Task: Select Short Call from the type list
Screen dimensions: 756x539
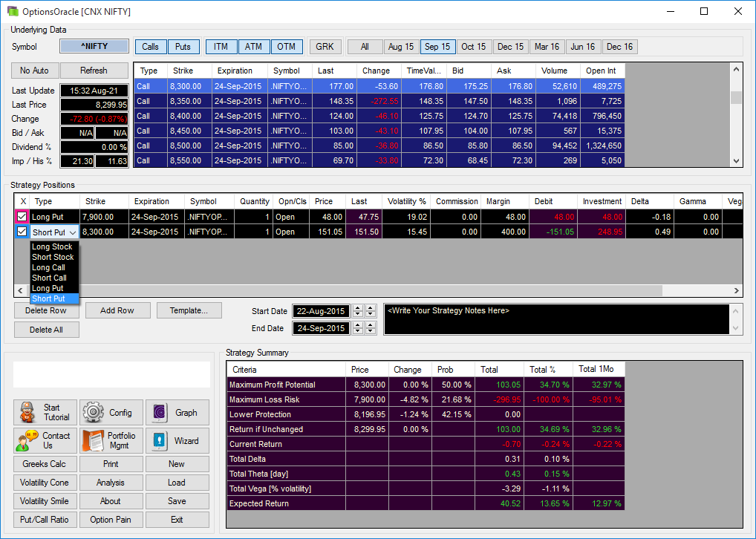Action: [54, 278]
